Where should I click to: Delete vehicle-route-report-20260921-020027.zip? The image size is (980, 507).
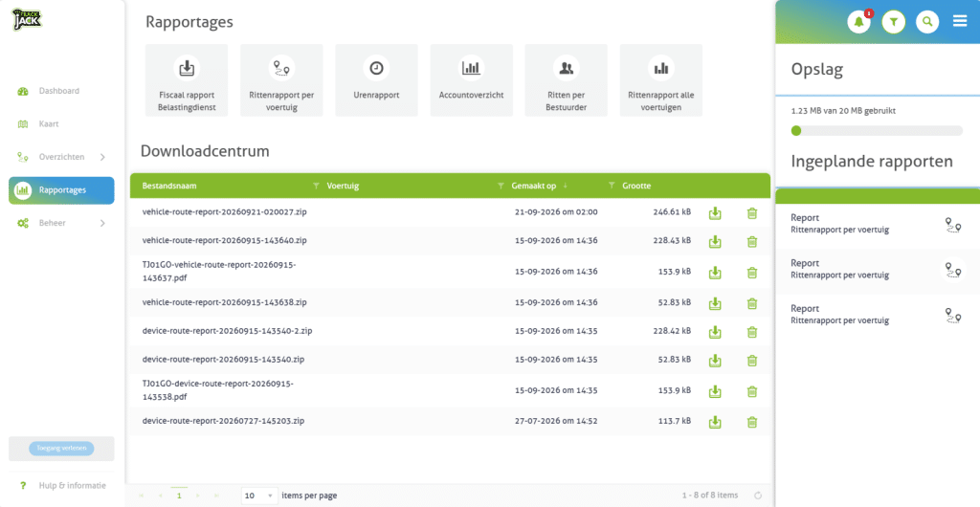(752, 213)
